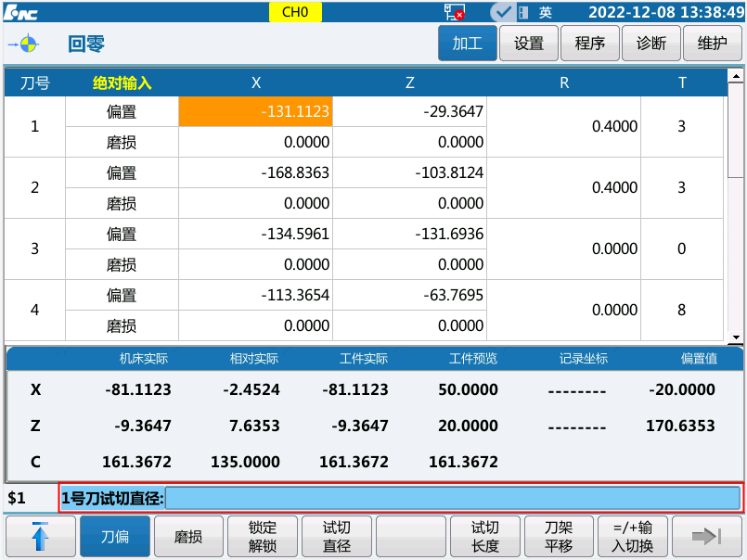
Task: Click the scrollbar up arrow of tool table
Action: 736,76
